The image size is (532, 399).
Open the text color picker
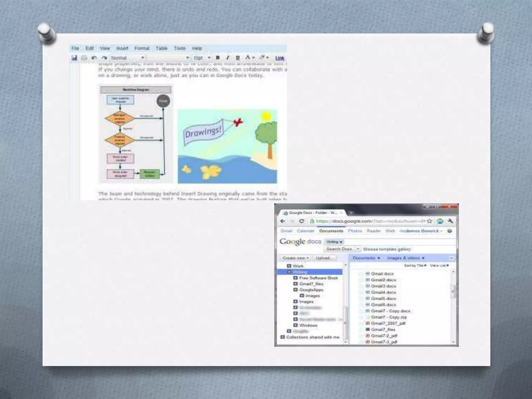tap(250, 57)
